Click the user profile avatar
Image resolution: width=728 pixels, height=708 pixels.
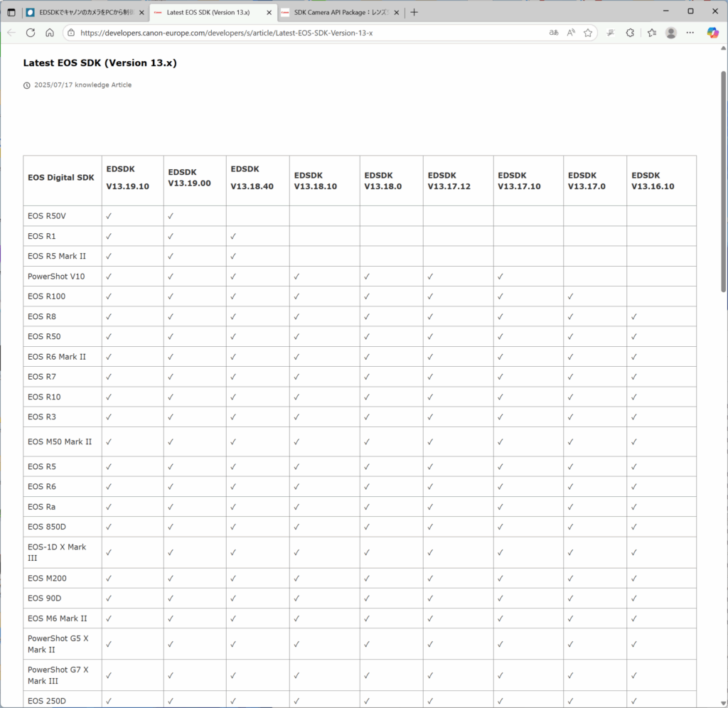pos(670,33)
